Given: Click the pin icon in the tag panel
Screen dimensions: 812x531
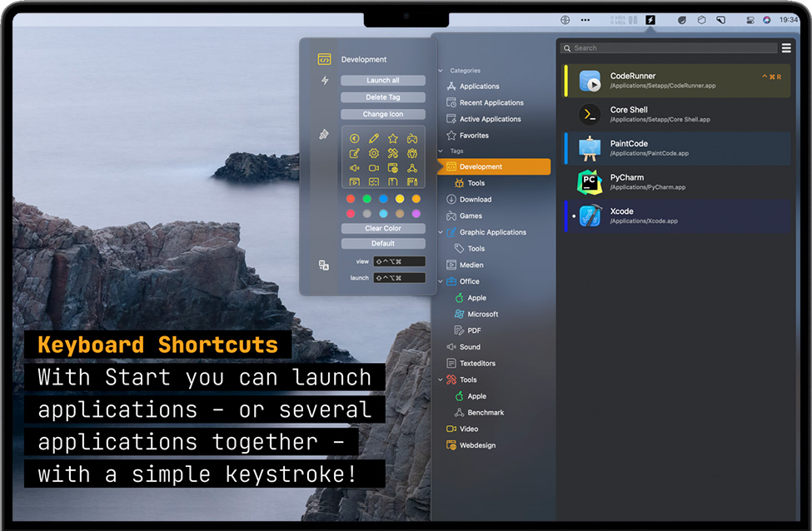Looking at the screenshot, I should (325, 134).
